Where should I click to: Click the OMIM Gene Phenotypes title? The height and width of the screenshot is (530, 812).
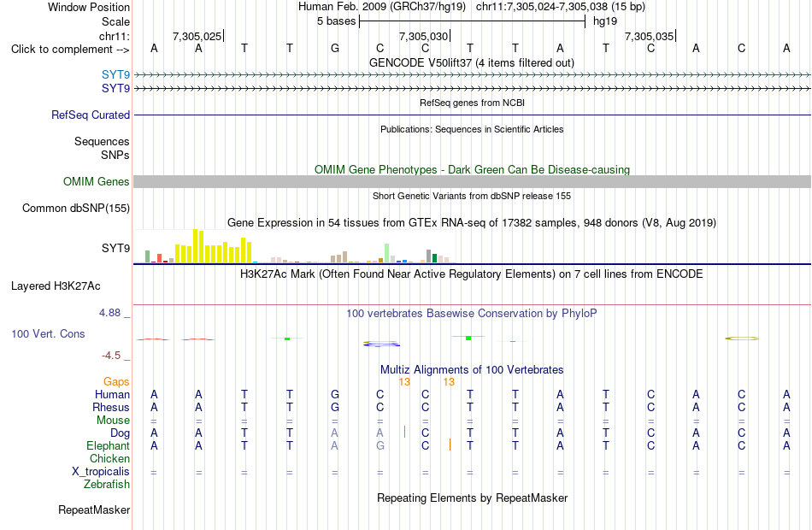pos(472,169)
